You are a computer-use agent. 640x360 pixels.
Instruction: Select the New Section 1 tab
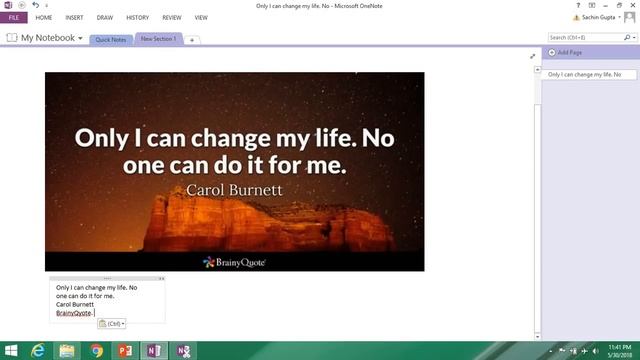pos(158,39)
